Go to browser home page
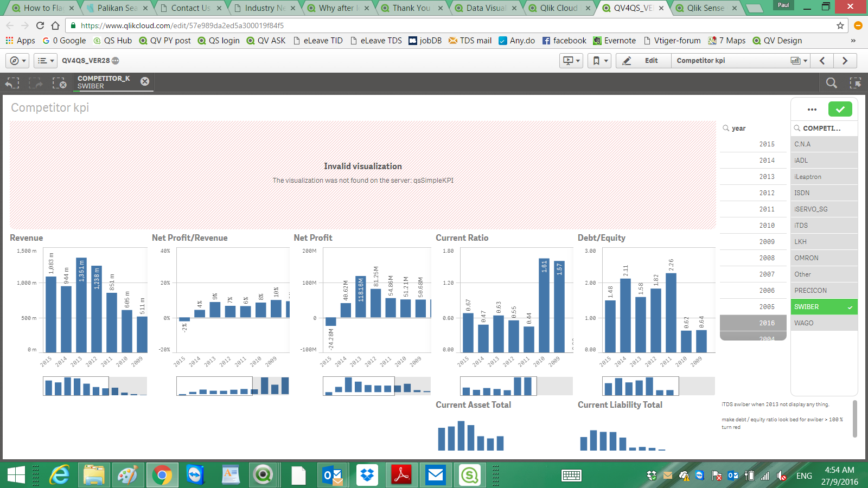This screenshot has height=488, width=868. (55, 25)
